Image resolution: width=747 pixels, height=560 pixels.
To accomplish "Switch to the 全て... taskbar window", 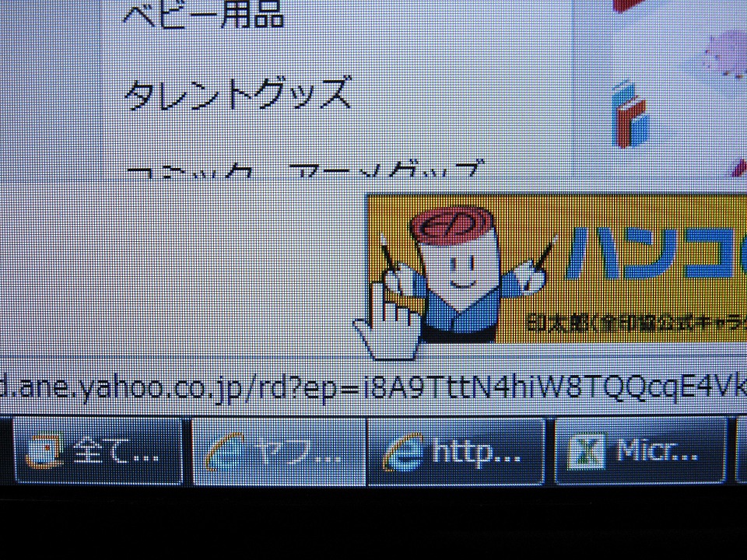I will click(97, 452).
